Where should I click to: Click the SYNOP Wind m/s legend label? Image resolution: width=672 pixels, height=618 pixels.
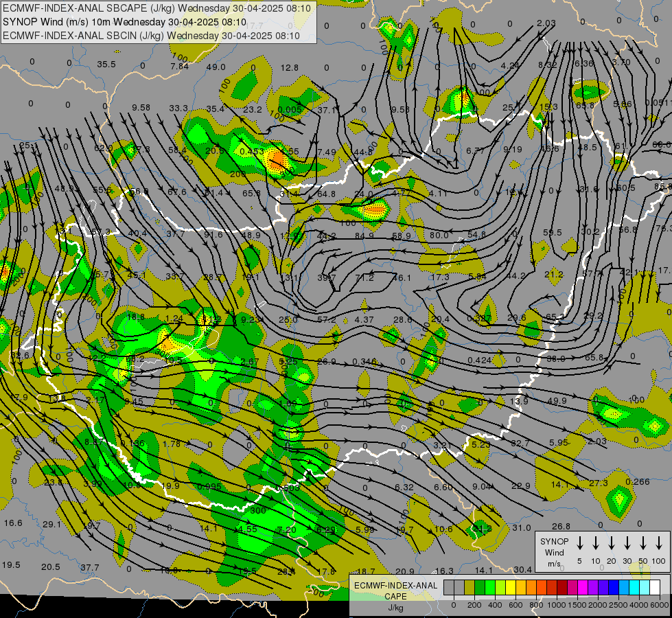(554, 552)
